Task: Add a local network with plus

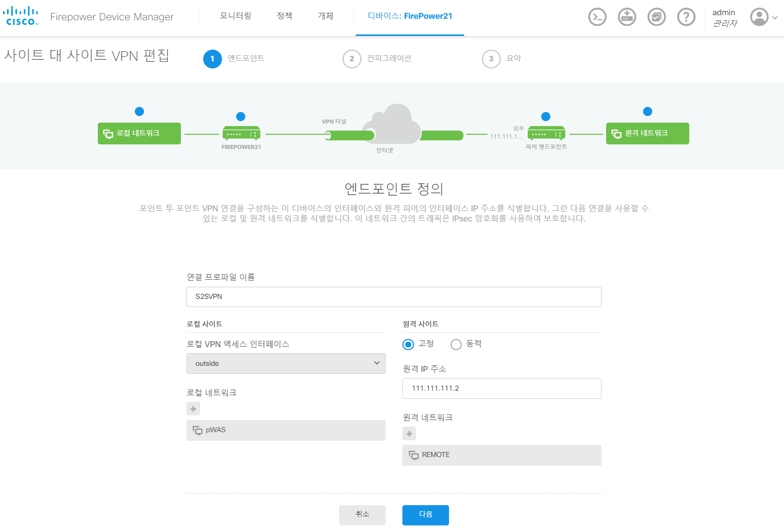Action: coord(193,409)
